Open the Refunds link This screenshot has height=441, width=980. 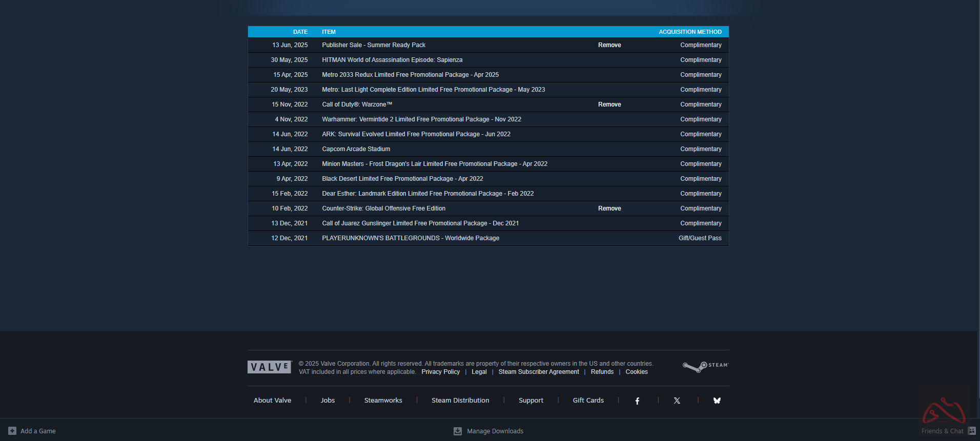602,372
